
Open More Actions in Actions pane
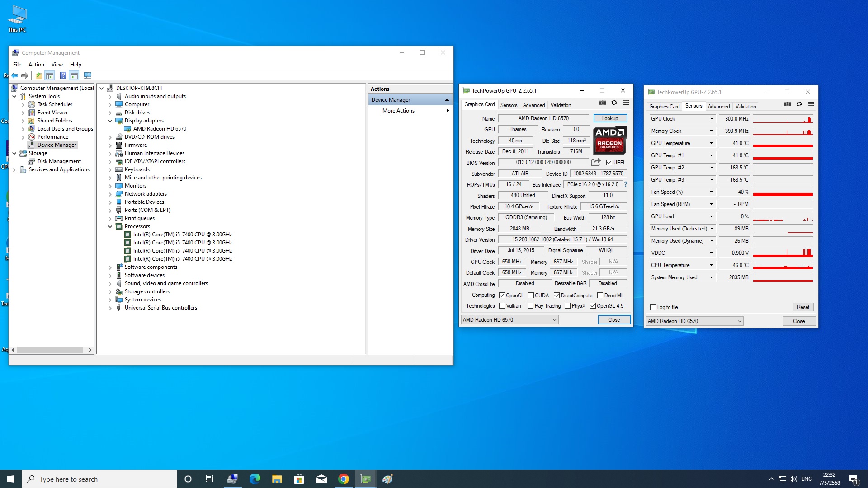tap(410, 111)
